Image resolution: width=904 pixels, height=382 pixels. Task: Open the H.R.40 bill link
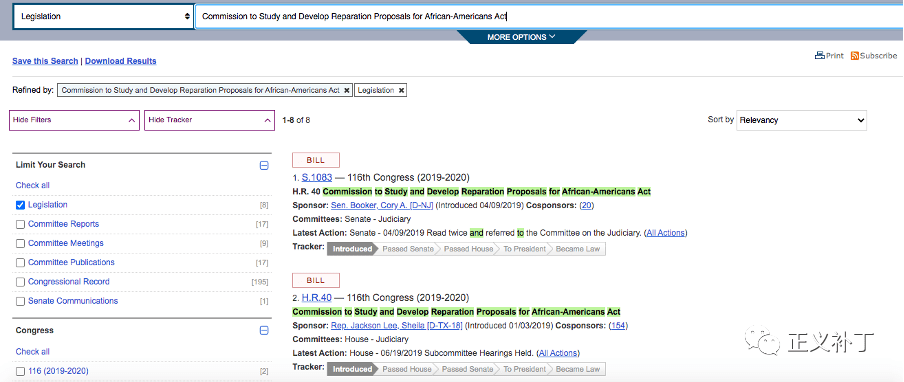(317, 298)
